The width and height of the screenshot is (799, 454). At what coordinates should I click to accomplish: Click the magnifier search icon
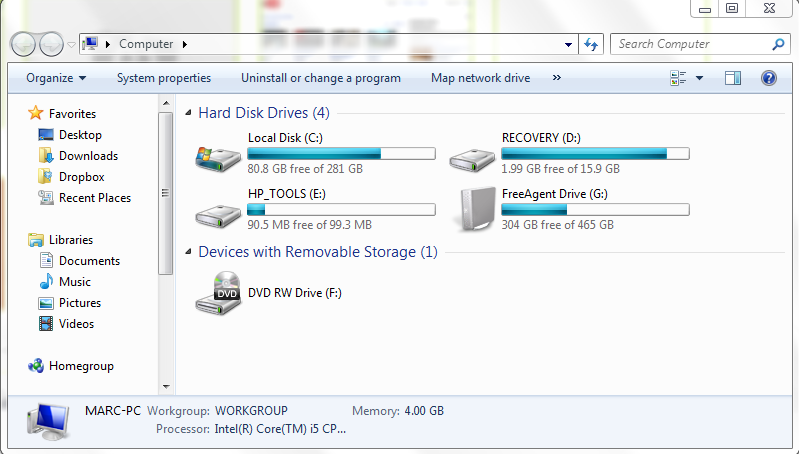pyautogui.click(x=778, y=44)
